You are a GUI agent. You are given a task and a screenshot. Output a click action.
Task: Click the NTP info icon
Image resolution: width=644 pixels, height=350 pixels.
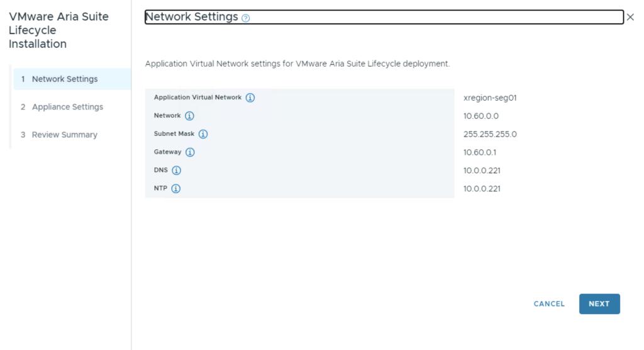pos(176,189)
